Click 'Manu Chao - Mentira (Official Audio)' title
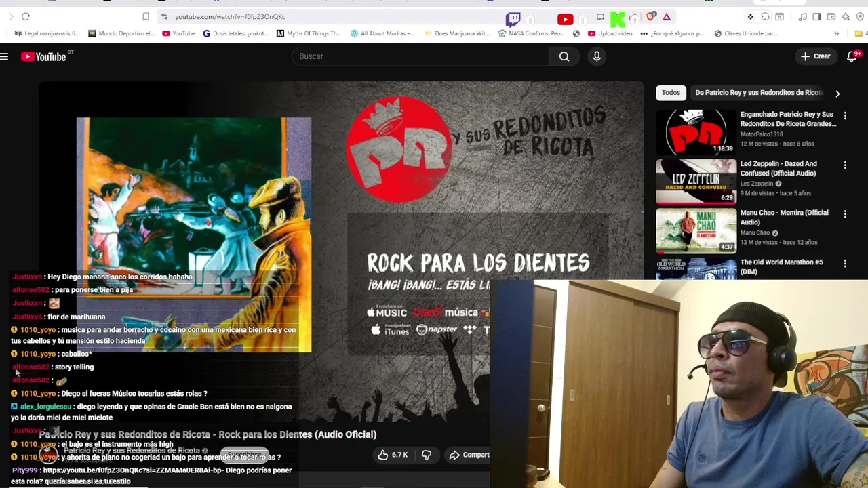Screen dimensions: 868x488 784,217
